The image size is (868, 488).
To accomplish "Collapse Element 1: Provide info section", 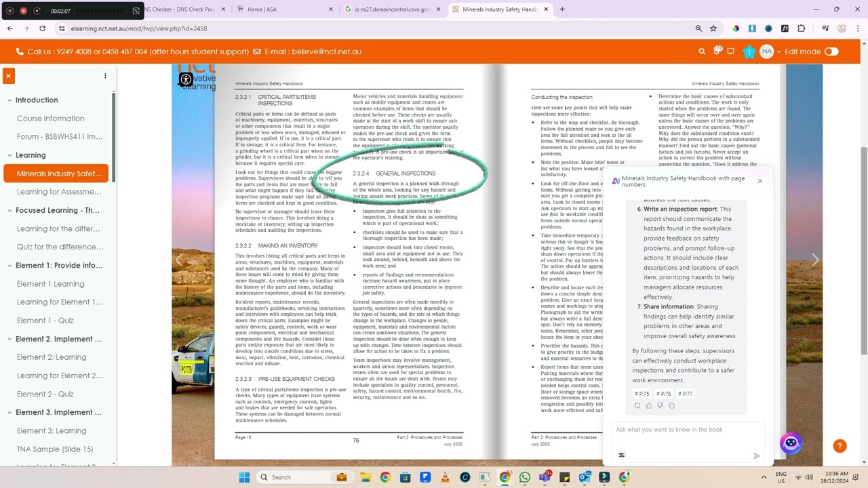I will tap(9, 266).
